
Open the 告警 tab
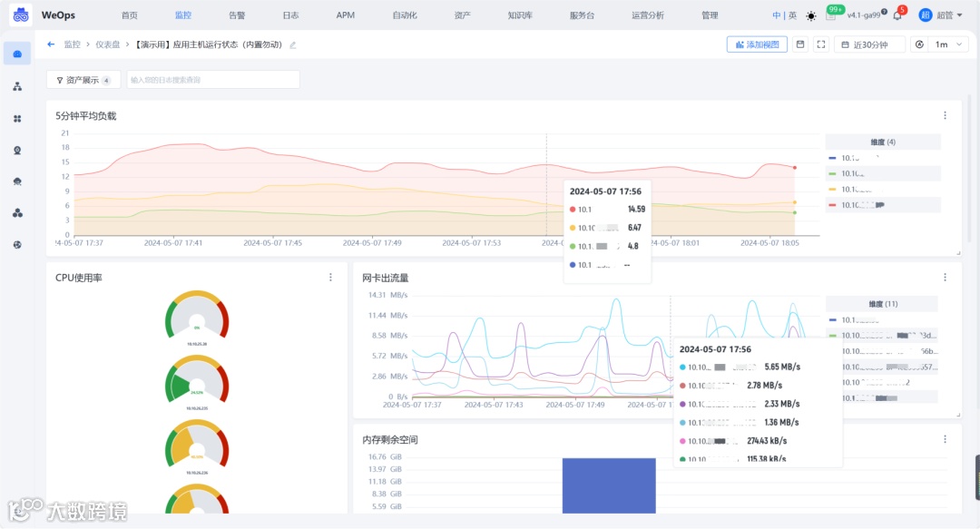237,15
